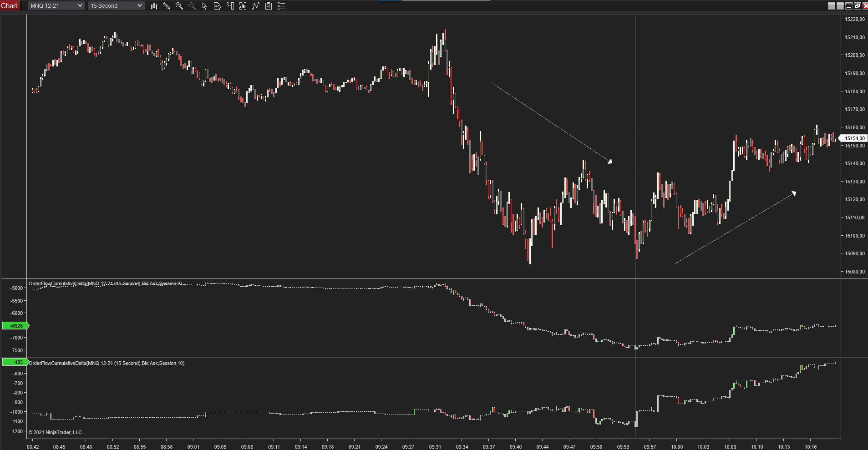
Task: Open the strategies clipboard icon
Action: point(269,6)
